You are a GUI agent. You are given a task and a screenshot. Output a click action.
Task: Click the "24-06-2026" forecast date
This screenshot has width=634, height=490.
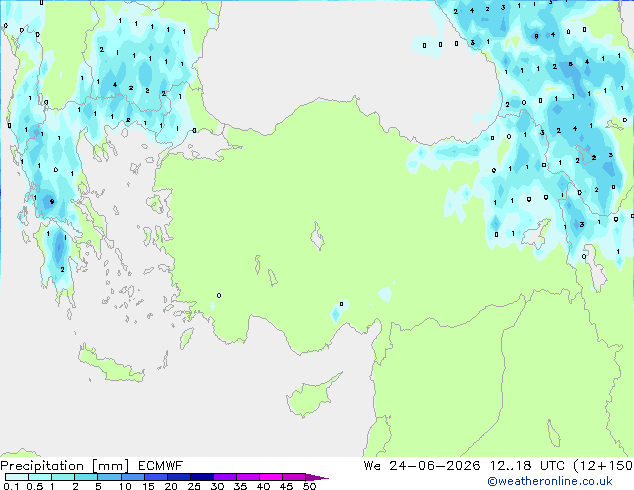coord(435,466)
